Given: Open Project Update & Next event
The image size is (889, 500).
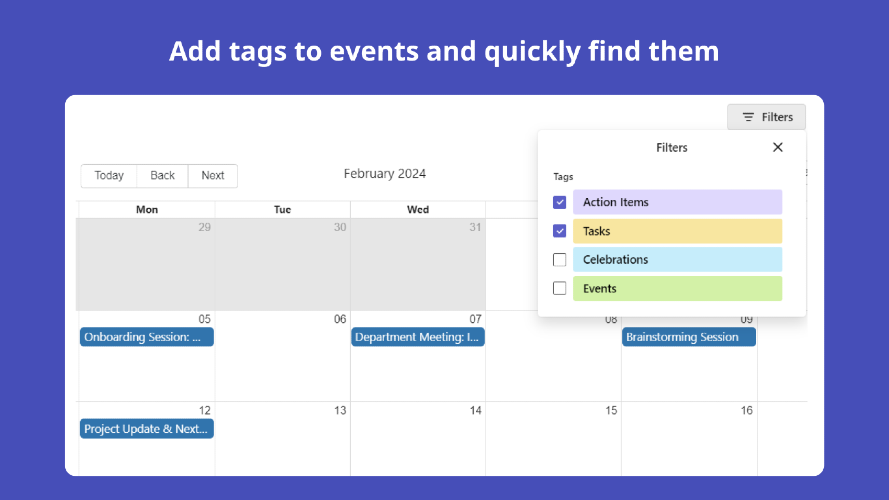Looking at the screenshot, I should pos(147,429).
